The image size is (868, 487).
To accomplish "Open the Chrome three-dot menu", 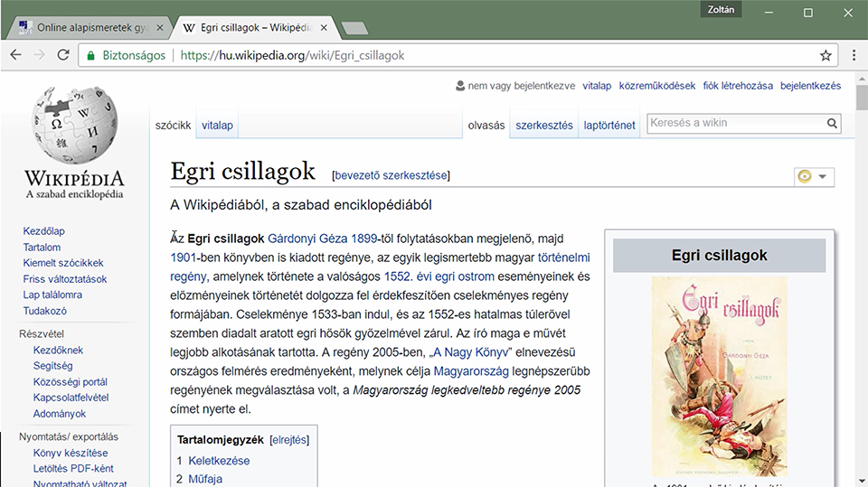I will [x=854, y=55].
